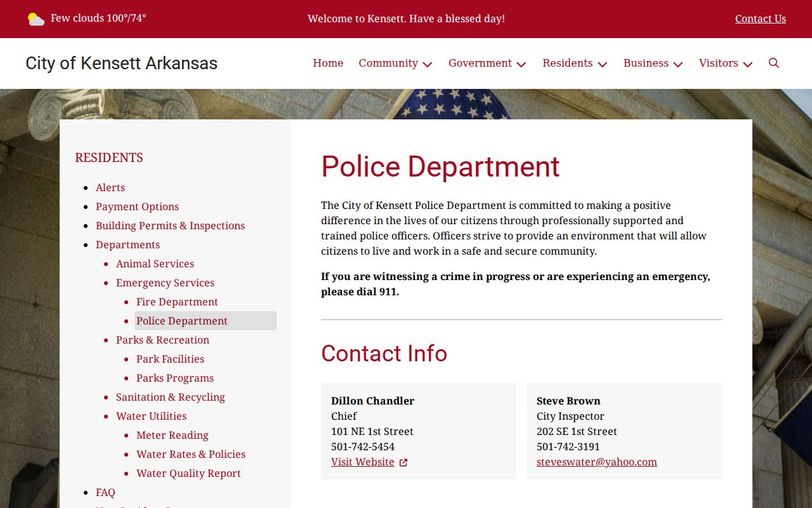812x508 pixels.
Task: Click external link icon beside Visit Website
Action: (x=403, y=462)
